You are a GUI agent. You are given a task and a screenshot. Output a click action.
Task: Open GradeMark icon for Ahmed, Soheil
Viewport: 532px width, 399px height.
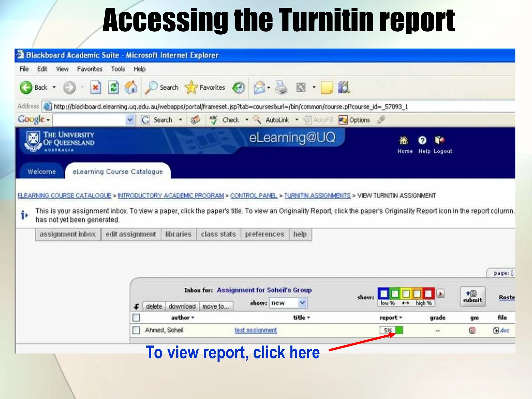pos(472,330)
